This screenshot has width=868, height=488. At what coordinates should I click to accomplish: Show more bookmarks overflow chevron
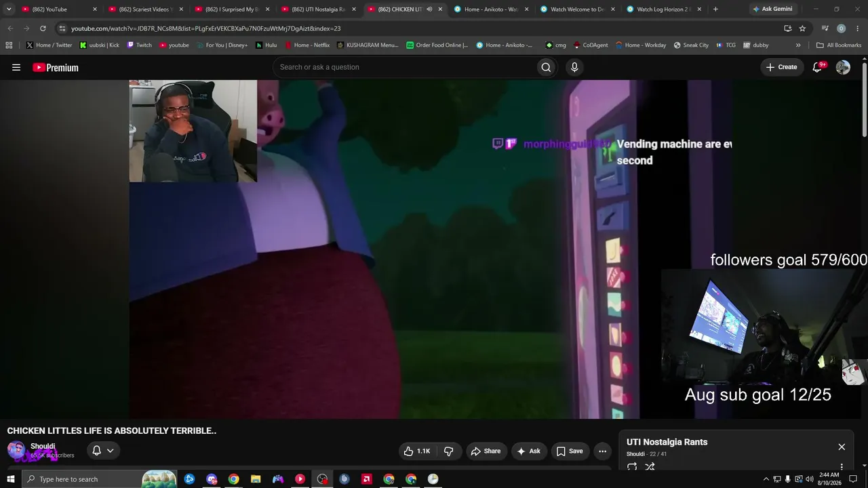click(798, 45)
